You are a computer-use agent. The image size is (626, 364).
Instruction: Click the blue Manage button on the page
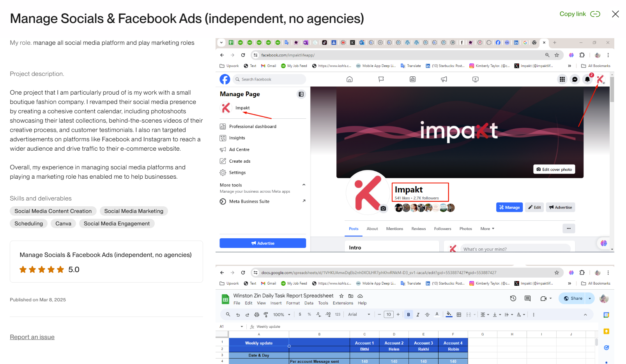pos(509,207)
